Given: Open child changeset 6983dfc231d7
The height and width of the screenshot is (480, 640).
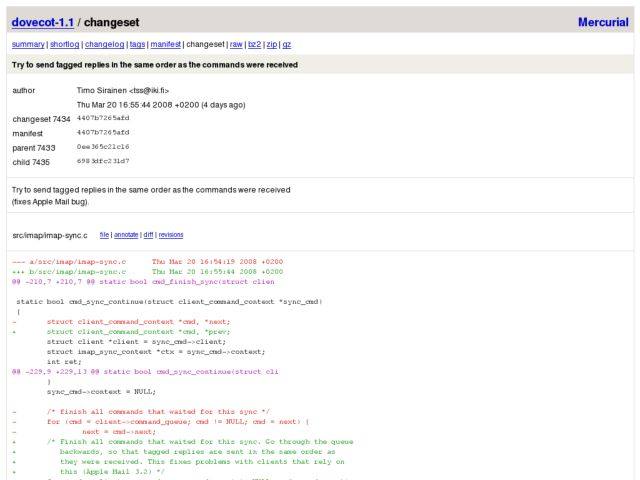Looking at the screenshot, I should click(x=103, y=161).
